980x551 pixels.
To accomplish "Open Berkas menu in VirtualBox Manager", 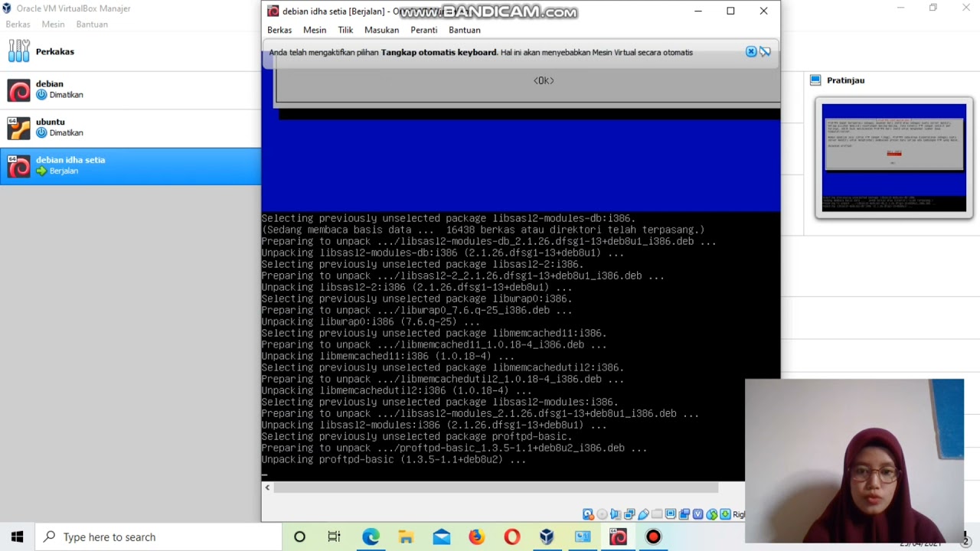I will [x=18, y=24].
